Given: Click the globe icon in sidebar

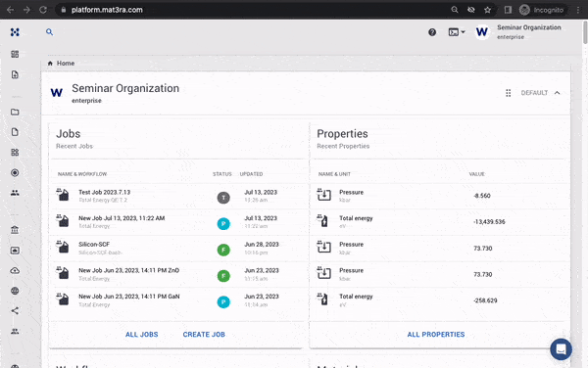Looking at the screenshot, I should point(15,291).
